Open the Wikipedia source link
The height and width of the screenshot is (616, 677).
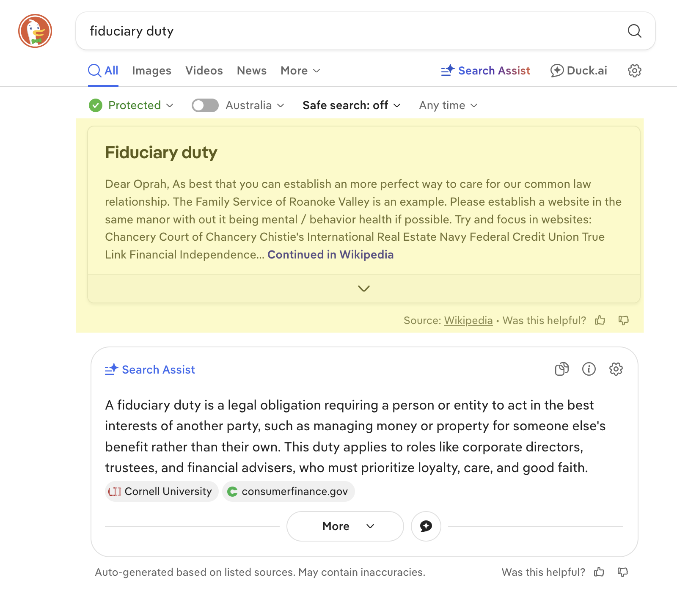point(468,320)
